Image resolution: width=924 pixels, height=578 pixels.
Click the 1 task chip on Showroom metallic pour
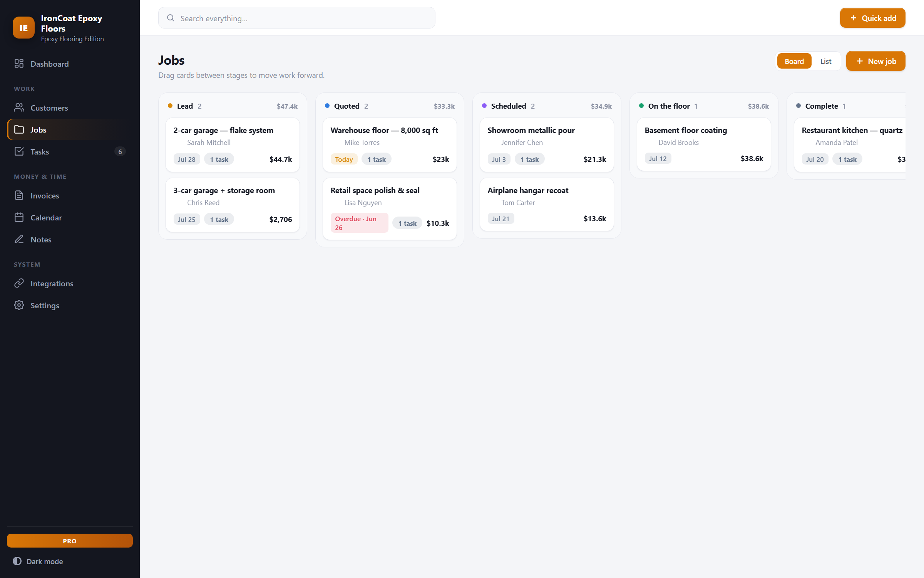point(529,159)
